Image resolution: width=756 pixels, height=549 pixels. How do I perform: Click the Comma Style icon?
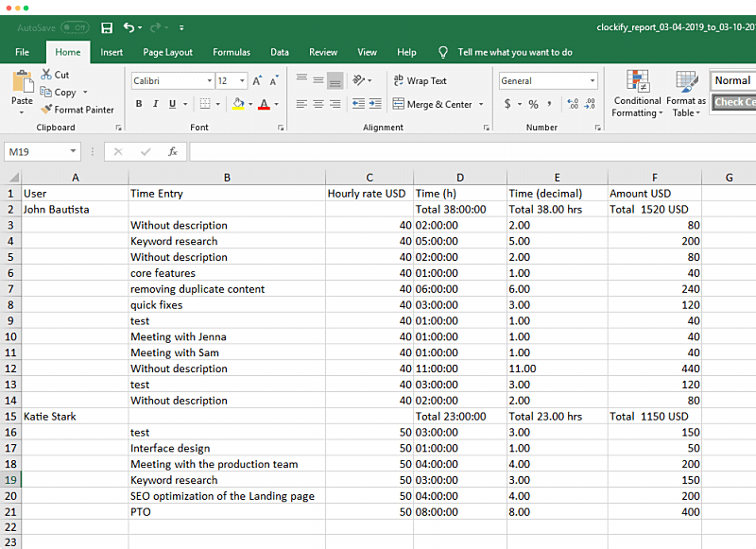pos(549,104)
